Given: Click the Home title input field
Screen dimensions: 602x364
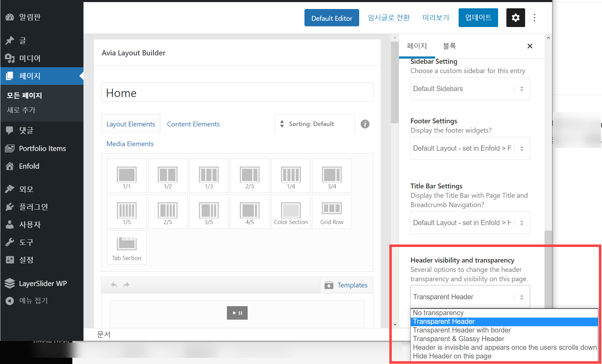Looking at the screenshot, I should coord(237,92).
